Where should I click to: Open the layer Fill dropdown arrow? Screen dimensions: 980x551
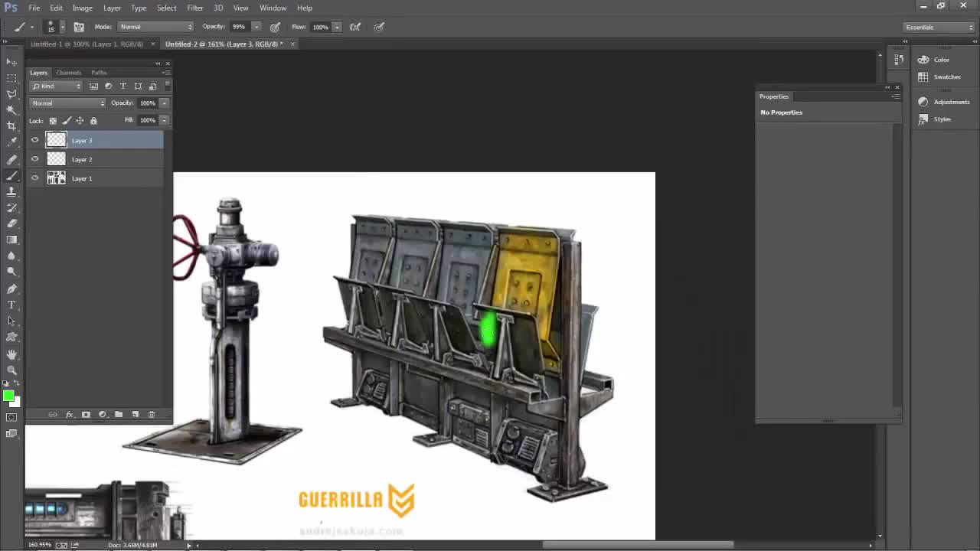click(x=164, y=120)
